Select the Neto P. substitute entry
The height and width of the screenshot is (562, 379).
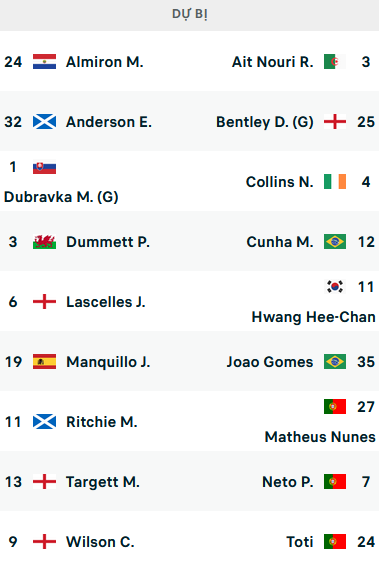[288, 482]
